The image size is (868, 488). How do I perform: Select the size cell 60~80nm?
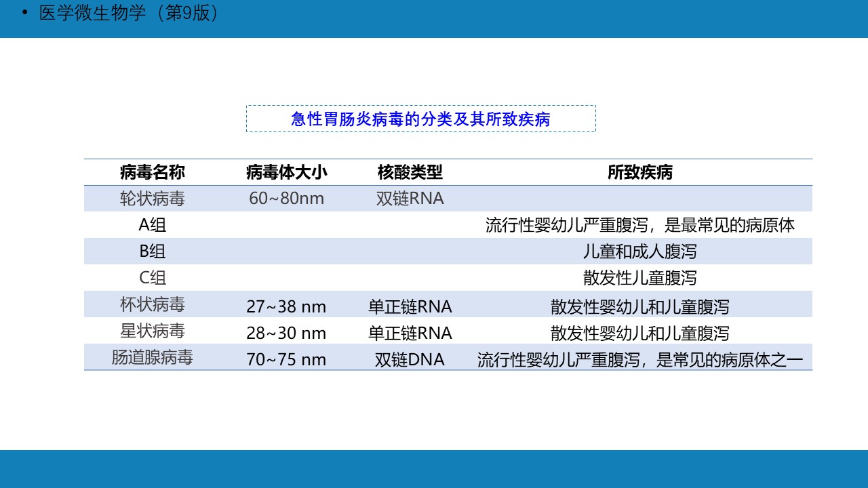point(287,199)
